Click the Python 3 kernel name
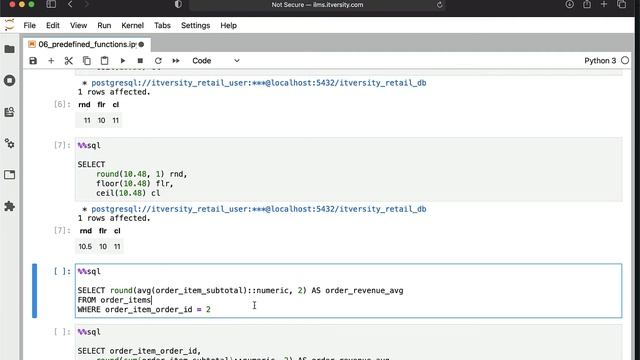Screen dimensions: 640x360 coord(600,61)
